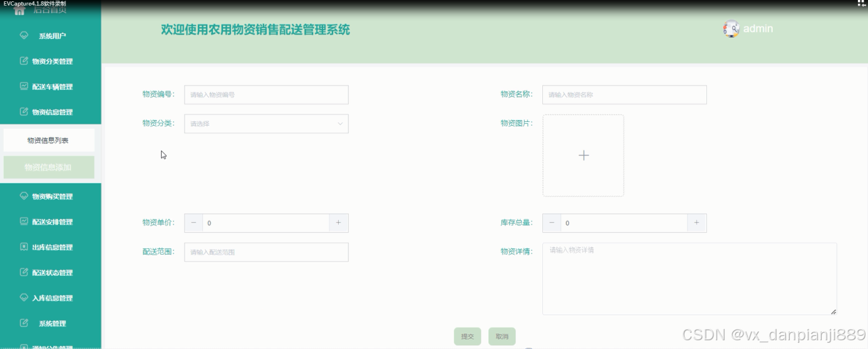Expand the 物资购买管理 sidebar menu
Screen dimensions: 868x349
pyautogui.click(x=50, y=196)
